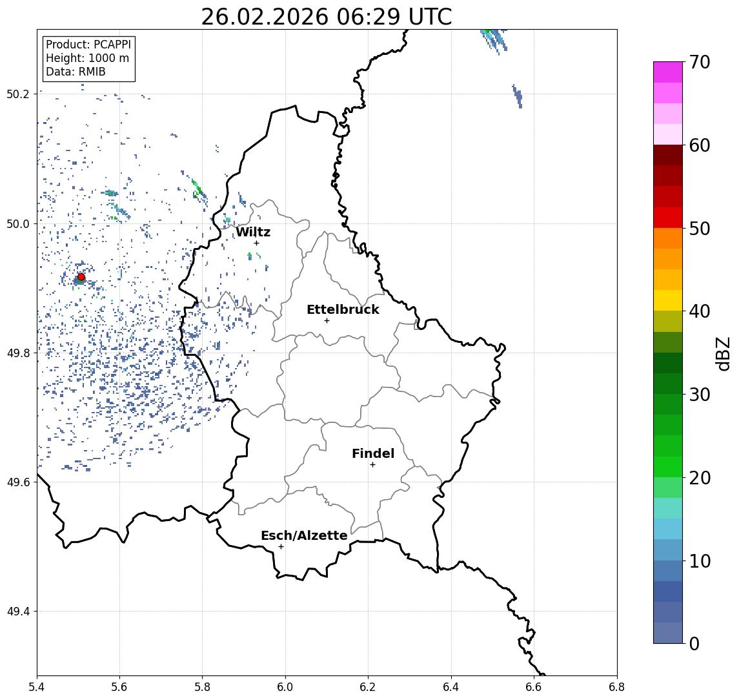The height and width of the screenshot is (700, 739).
Task: Click the plus marker under Wiltz
Action: coord(256,243)
